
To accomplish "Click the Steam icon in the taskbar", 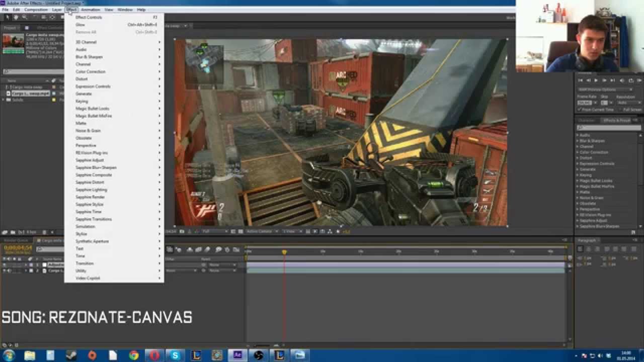I will [70, 355].
